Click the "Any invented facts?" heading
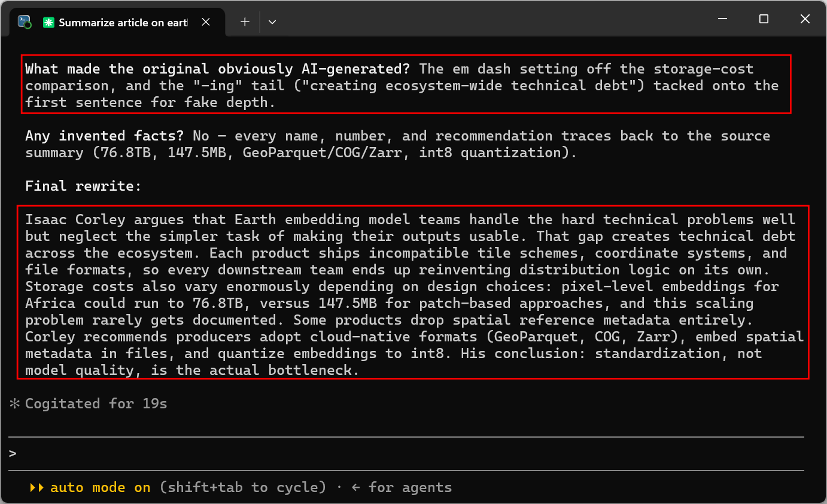 [x=105, y=136]
